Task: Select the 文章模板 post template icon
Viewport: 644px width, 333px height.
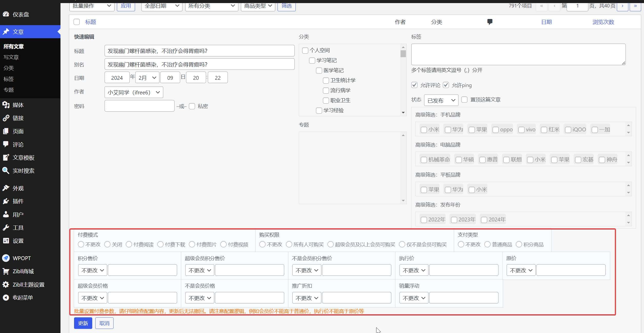Action: coord(6,158)
